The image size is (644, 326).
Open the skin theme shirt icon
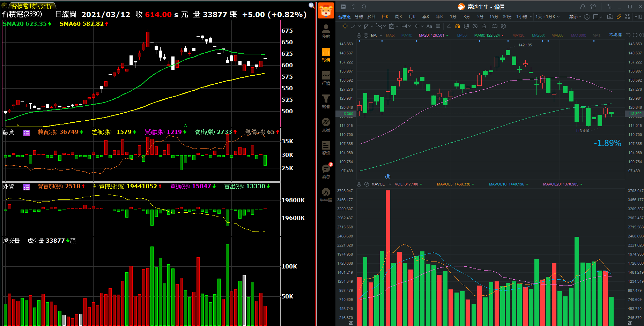593,7
